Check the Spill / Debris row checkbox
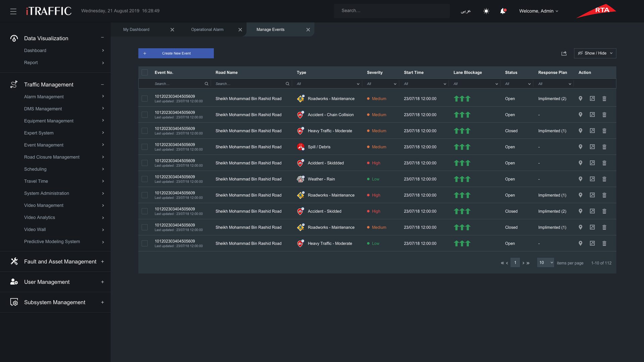The height and width of the screenshot is (362, 644). 145,147
